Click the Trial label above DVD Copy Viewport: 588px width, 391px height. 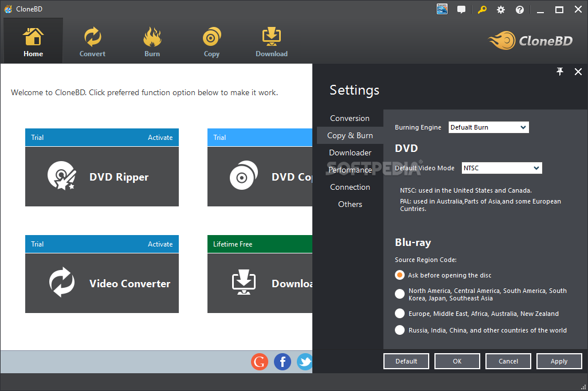click(219, 138)
